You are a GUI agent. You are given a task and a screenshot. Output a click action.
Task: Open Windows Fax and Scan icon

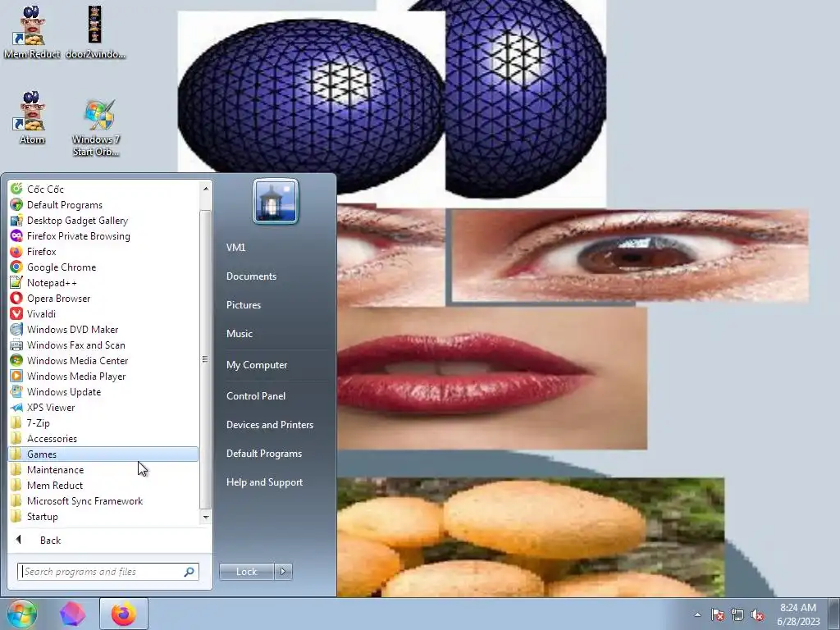[16, 345]
